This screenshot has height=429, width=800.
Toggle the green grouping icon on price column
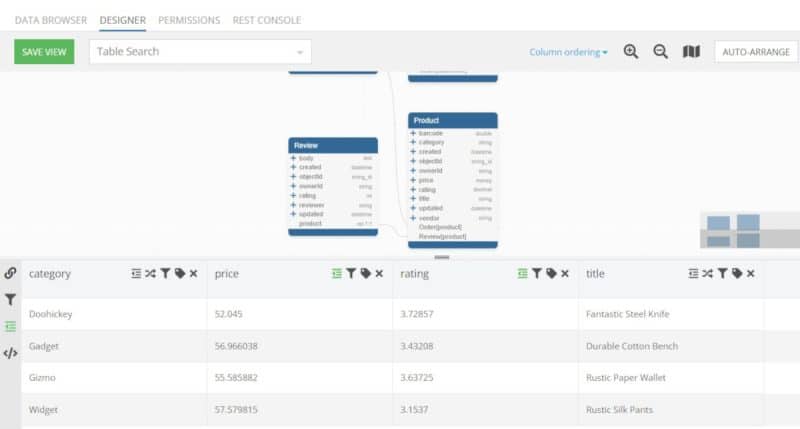click(337, 273)
